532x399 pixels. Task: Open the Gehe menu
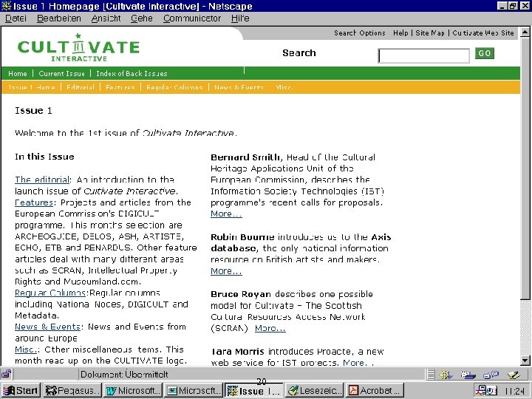point(141,18)
